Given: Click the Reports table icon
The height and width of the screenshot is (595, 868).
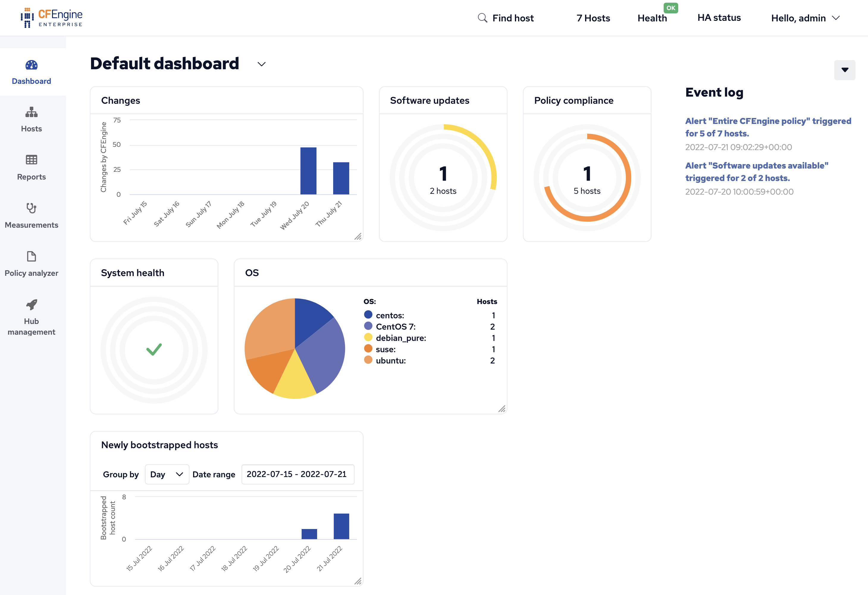Looking at the screenshot, I should (x=31, y=160).
